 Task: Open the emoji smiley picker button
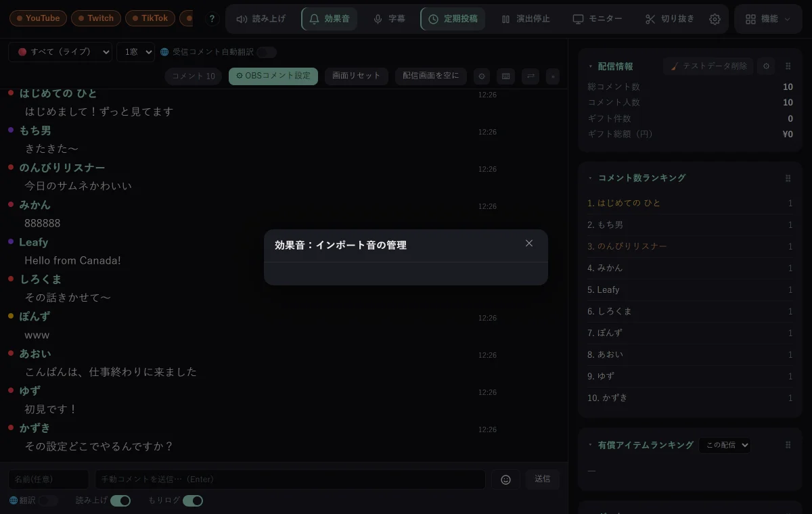(x=505, y=480)
